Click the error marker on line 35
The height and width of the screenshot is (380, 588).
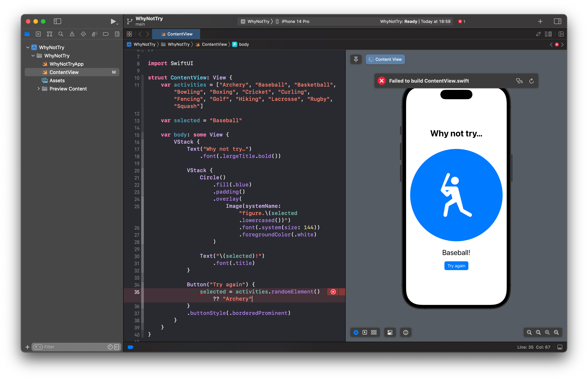(x=333, y=292)
